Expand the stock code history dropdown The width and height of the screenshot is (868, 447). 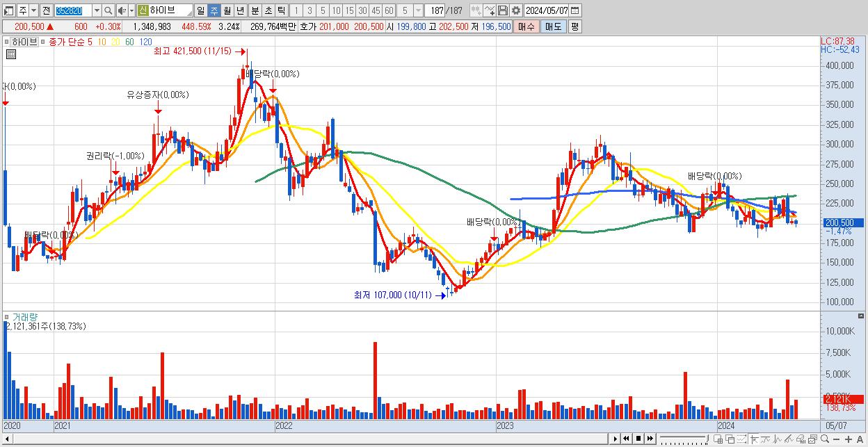(97, 10)
